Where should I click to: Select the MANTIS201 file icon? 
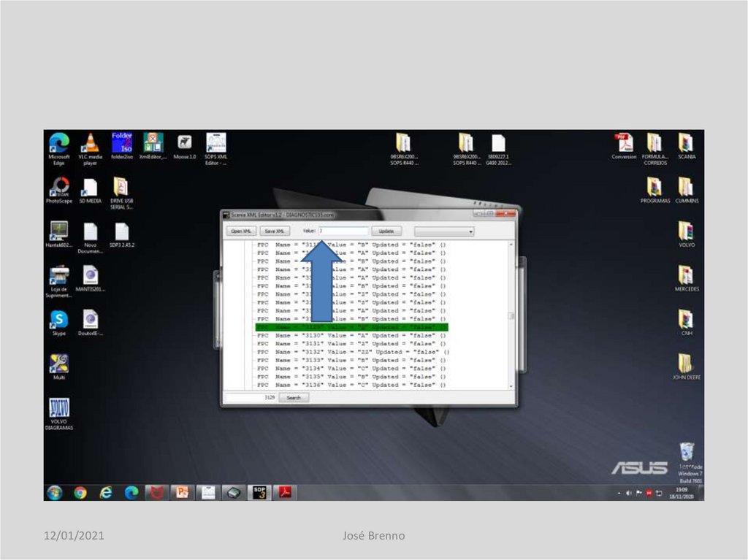pos(90,278)
